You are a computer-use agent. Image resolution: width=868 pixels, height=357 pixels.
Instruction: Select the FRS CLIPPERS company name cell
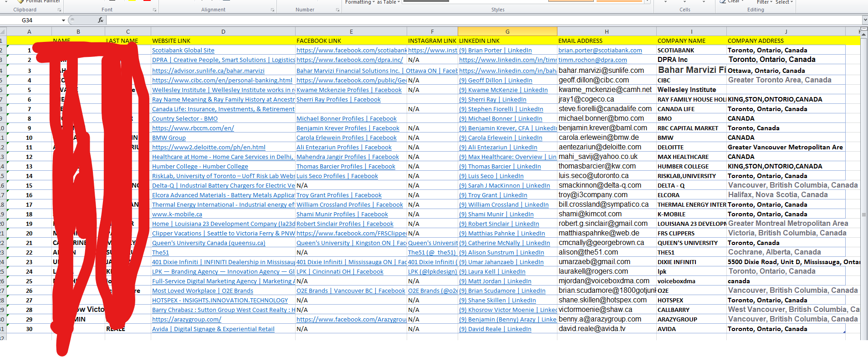pyautogui.click(x=691, y=234)
